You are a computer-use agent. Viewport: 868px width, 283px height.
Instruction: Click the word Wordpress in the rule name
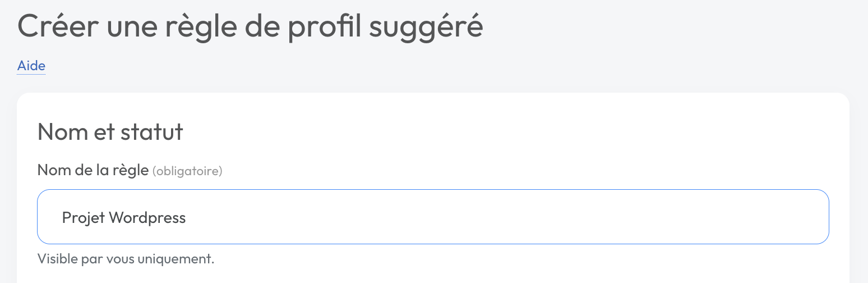[147, 218]
